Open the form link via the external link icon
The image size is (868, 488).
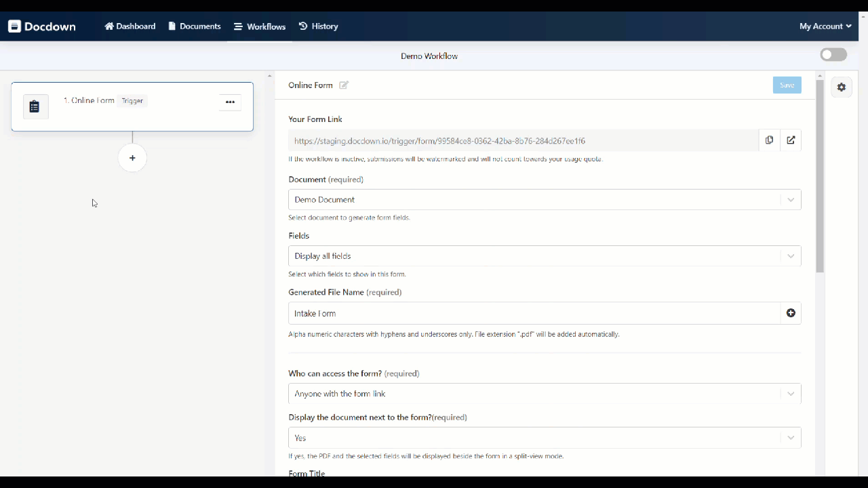click(791, 140)
